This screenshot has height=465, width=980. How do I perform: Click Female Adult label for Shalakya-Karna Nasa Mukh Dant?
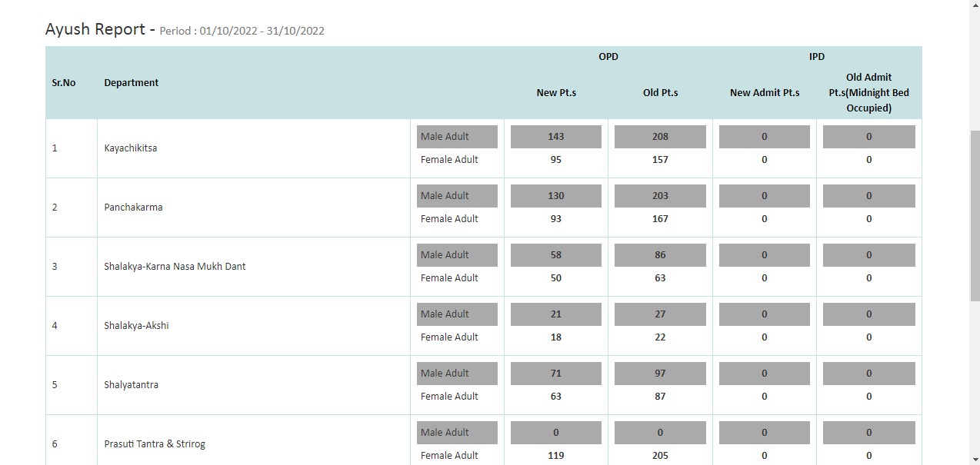click(x=449, y=278)
